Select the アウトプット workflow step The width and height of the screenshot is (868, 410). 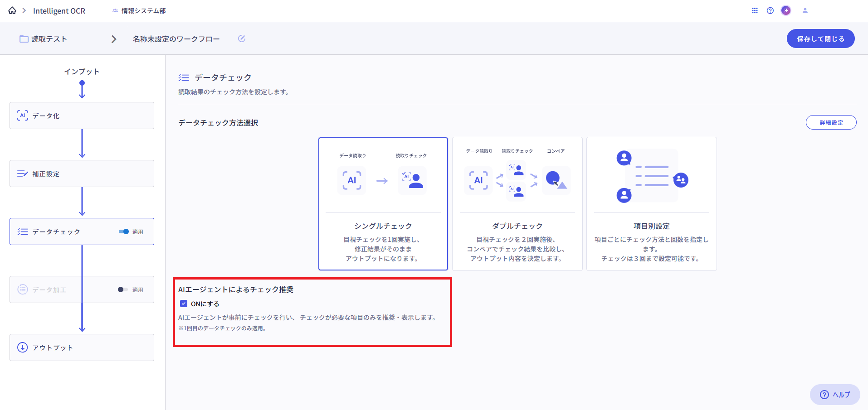[x=82, y=347]
